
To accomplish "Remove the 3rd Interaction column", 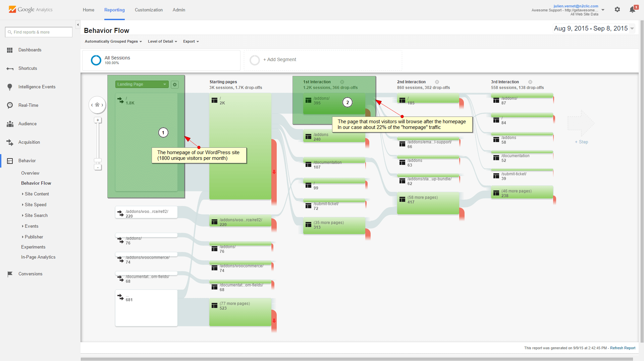I will 530,82.
